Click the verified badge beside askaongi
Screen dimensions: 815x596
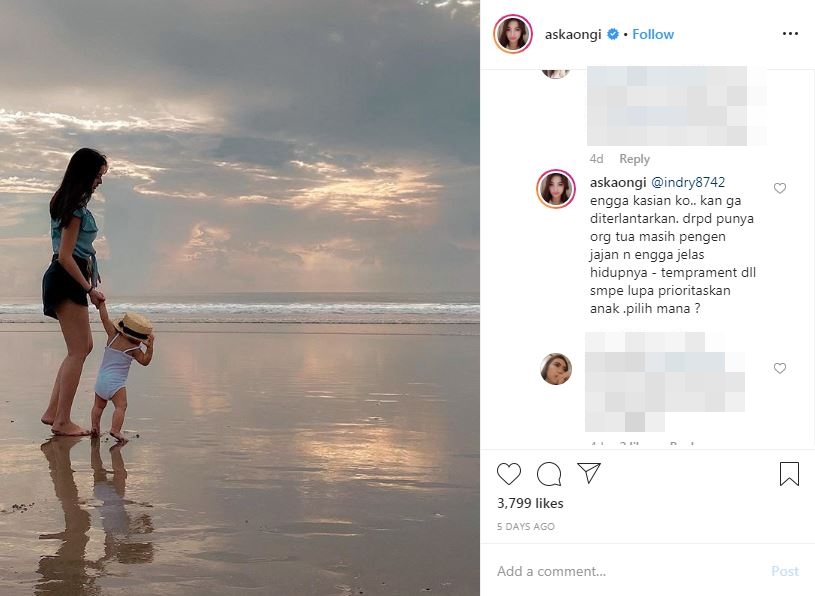coord(613,33)
